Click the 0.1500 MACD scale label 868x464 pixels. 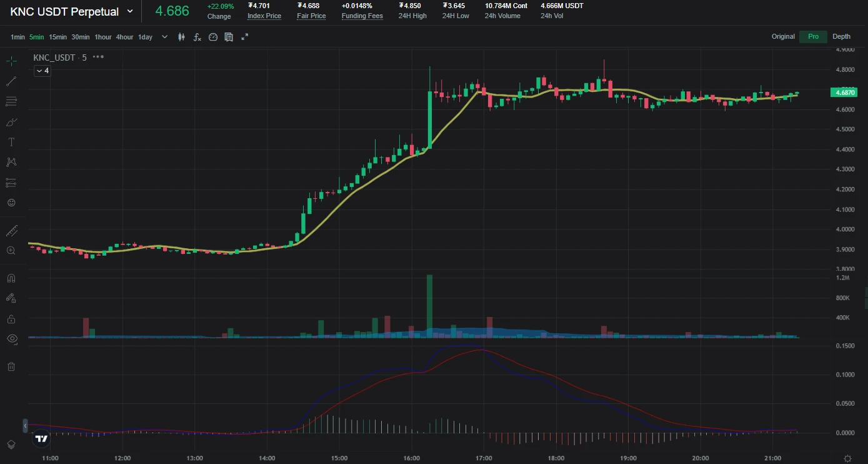[x=845, y=346]
